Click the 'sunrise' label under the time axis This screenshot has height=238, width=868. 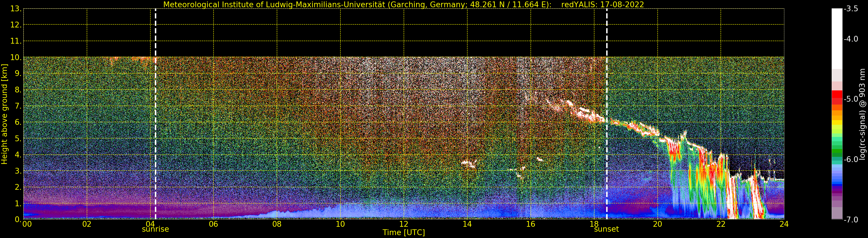(155, 229)
